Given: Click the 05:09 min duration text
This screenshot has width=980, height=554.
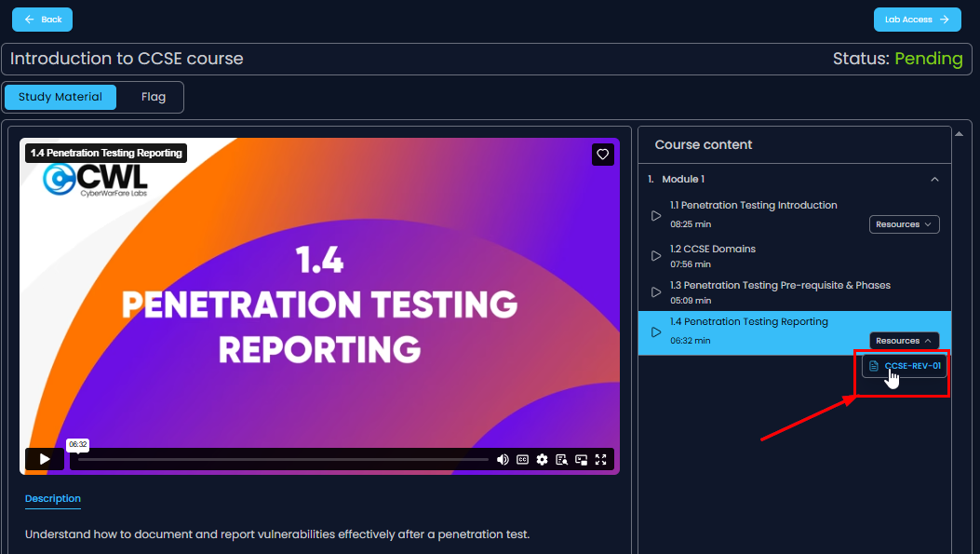Looking at the screenshot, I should (691, 300).
